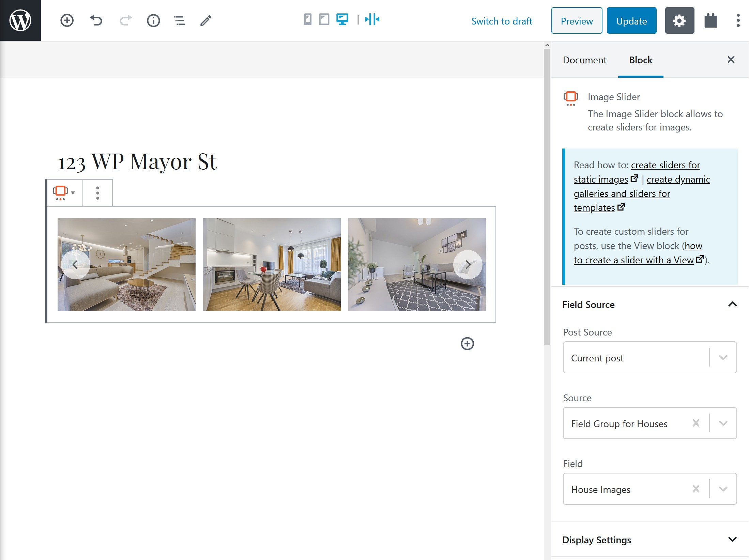This screenshot has width=749, height=560.
Task: Clear the House Images field selection
Action: coord(696,489)
